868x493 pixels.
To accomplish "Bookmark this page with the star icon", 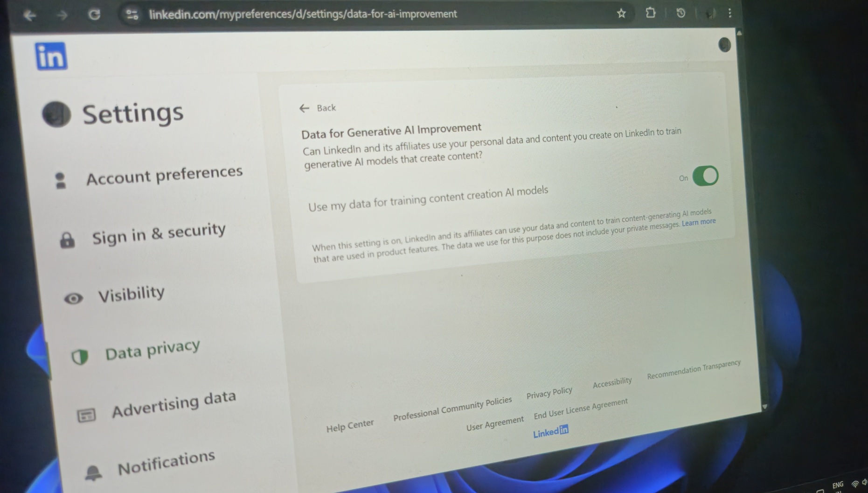I will 621,14.
